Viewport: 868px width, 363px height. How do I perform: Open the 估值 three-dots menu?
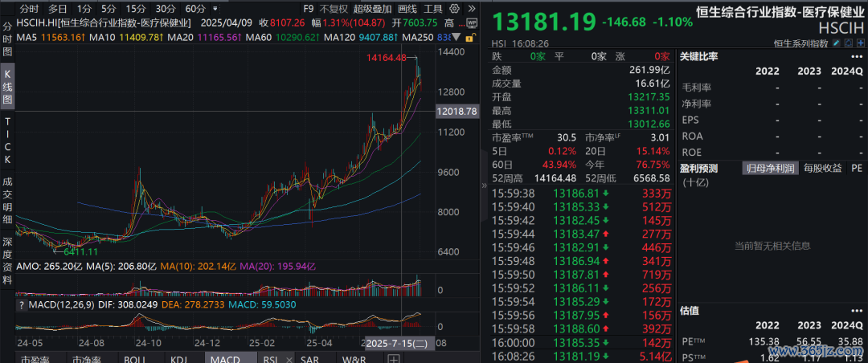tap(857, 311)
